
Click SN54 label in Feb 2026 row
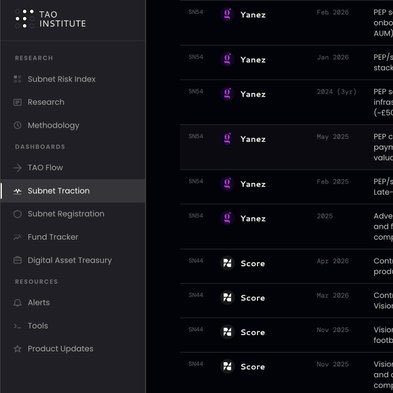point(196,12)
